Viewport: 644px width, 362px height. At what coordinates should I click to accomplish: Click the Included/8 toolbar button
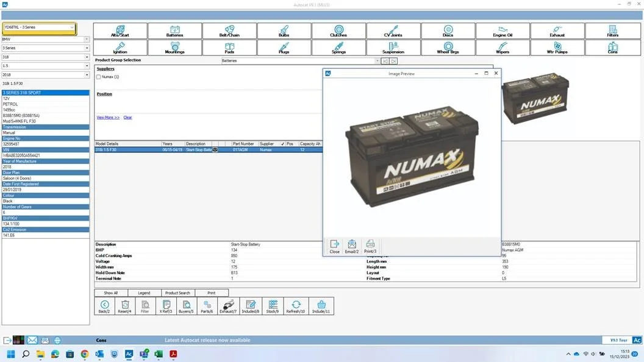pyautogui.click(x=251, y=306)
